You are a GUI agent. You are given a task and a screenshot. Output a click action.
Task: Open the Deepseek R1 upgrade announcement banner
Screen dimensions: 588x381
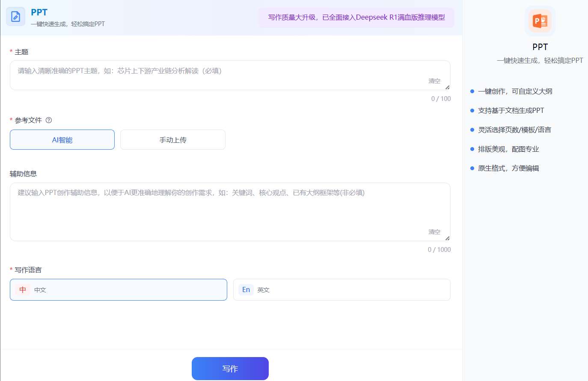(356, 18)
